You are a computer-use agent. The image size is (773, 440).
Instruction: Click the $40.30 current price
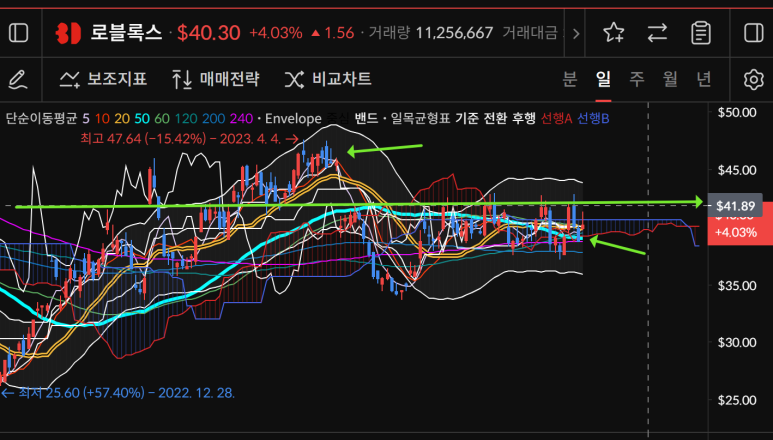click(209, 34)
